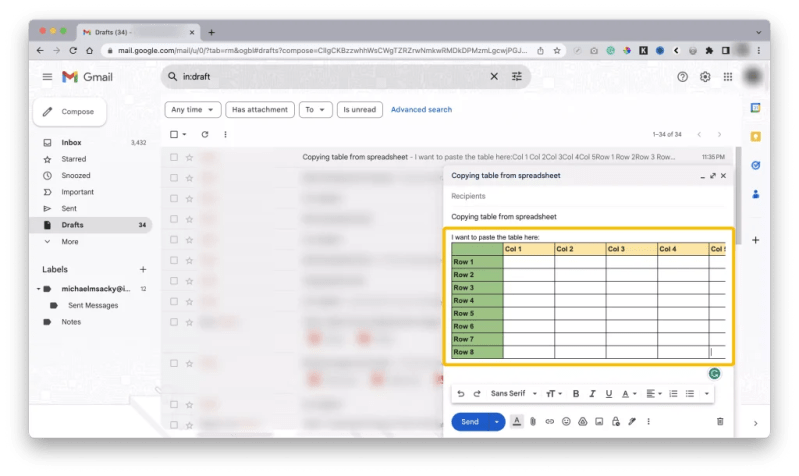Undo last edit in compose toolbar
This screenshot has height=476, width=799.
461,394
